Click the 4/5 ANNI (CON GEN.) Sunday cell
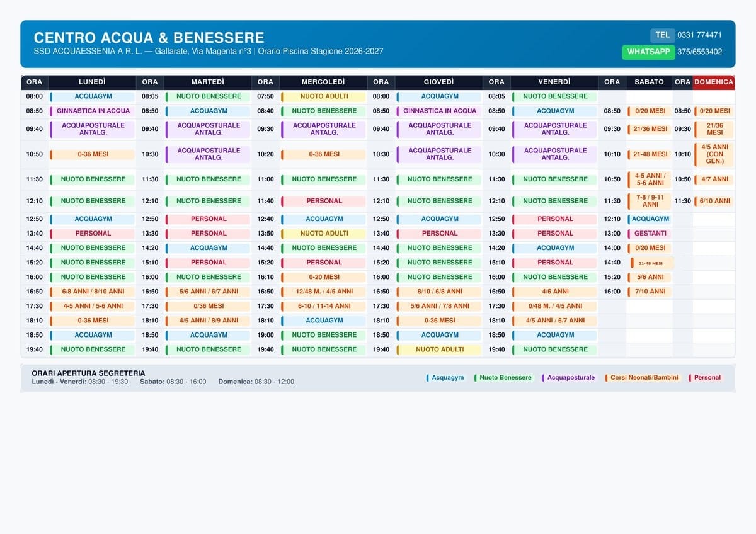Screen dimensions: 756x534 714,154
